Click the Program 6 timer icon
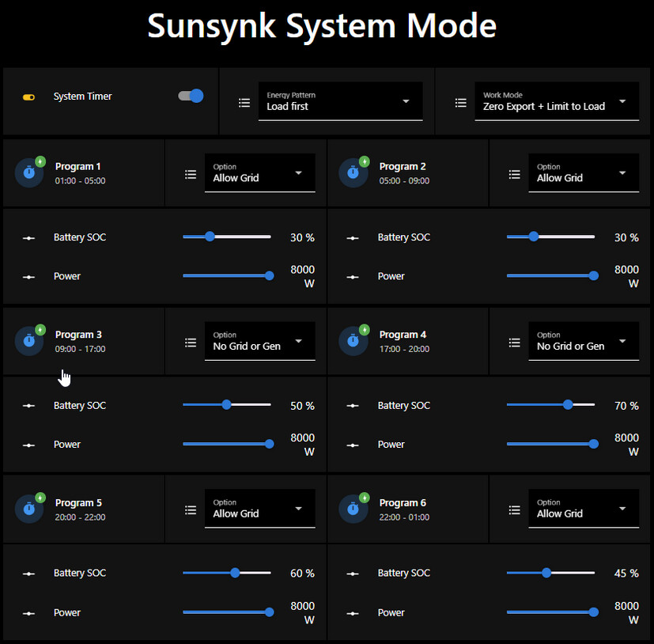 pos(353,509)
